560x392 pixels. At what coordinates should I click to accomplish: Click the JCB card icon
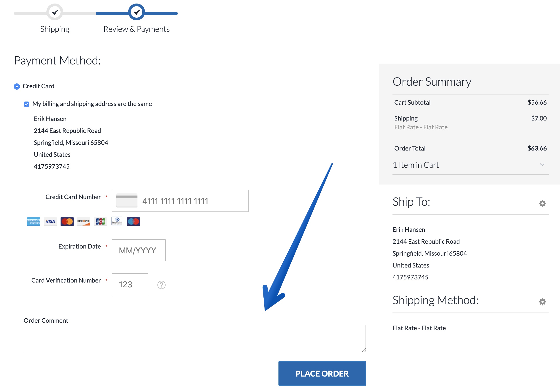100,221
